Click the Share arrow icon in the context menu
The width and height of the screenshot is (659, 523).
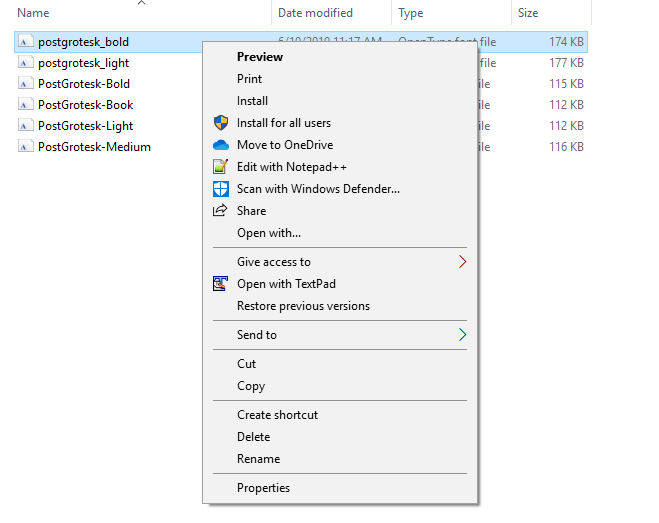(220, 210)
